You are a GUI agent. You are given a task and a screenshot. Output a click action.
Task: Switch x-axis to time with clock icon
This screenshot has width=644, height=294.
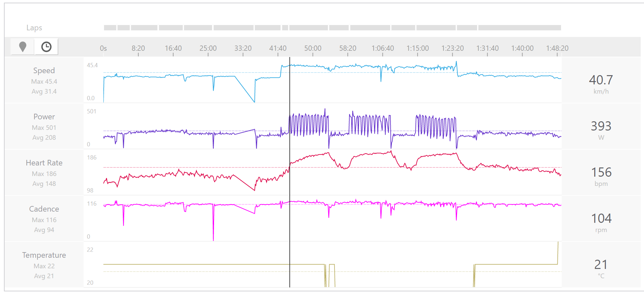pyautogui.click(x=46, y=47)
